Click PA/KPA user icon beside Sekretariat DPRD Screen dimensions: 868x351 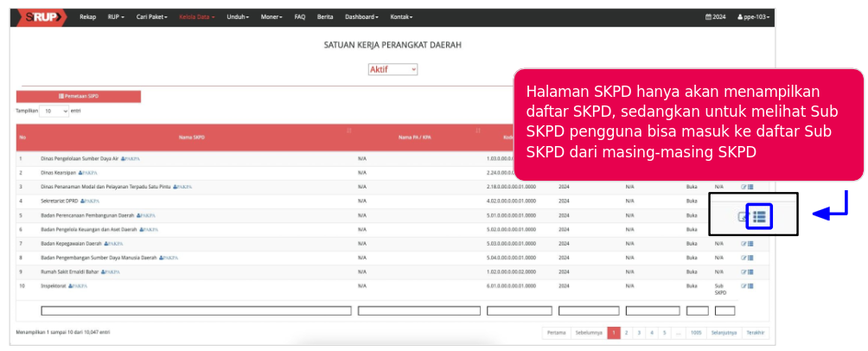coord(88,201)
